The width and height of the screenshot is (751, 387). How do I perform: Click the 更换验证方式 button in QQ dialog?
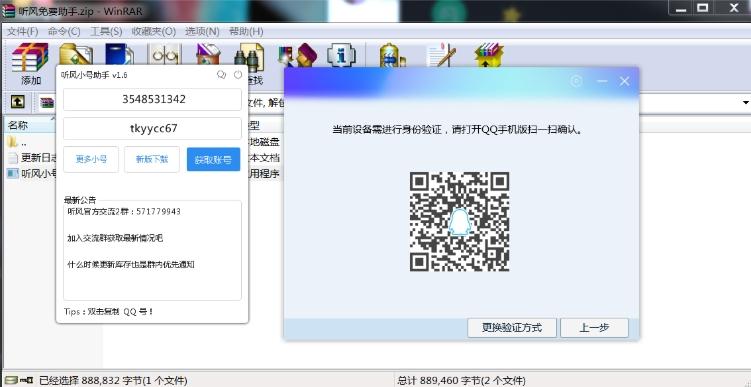(512, 328)
